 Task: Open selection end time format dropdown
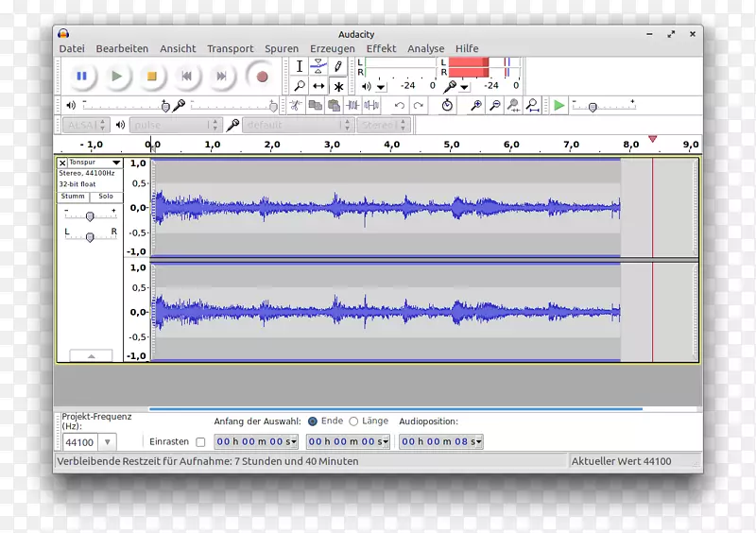[386, 442]
